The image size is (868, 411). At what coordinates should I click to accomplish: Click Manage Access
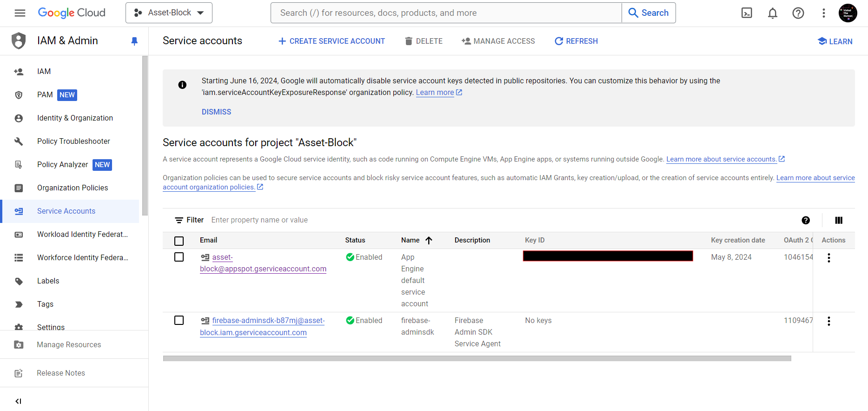click(498, 41)
